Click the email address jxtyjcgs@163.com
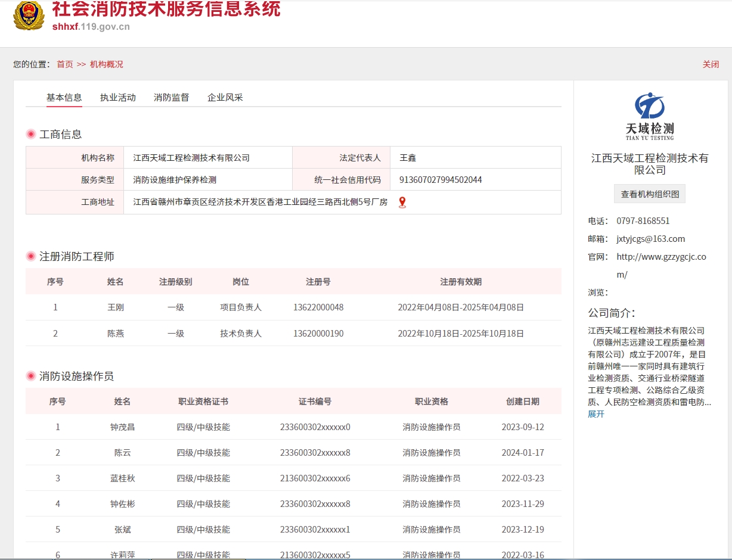 click(650, 239)
